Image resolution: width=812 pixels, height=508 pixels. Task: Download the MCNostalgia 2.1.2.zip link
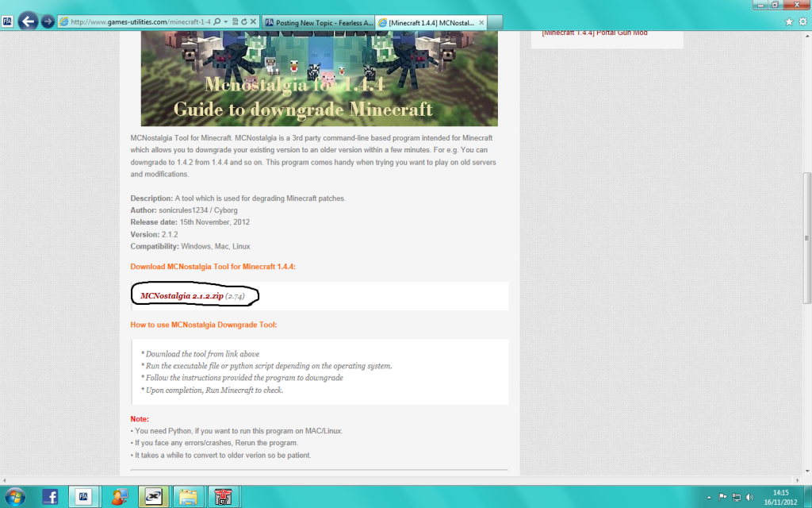tap(182, 295)
